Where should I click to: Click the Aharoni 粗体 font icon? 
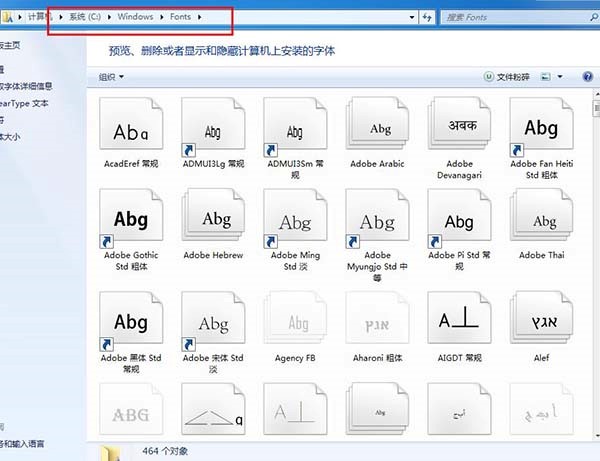tap(378, 323)
